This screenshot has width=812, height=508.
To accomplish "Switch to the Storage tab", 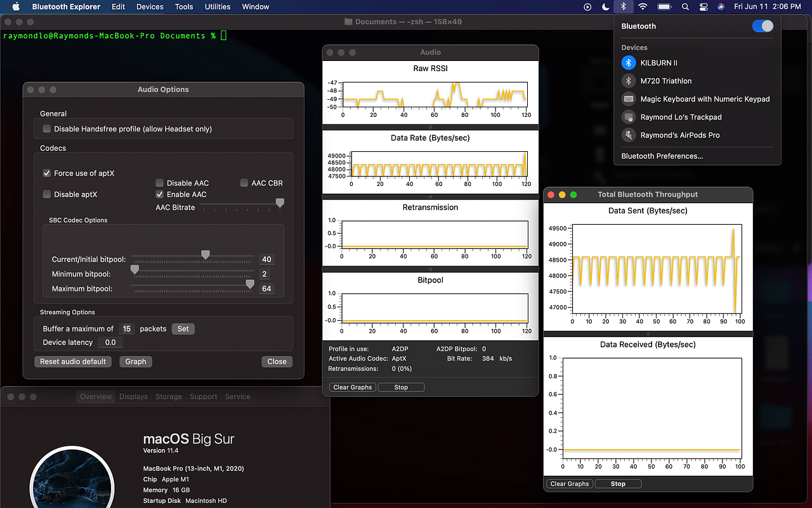I will (x=168, y=396).
